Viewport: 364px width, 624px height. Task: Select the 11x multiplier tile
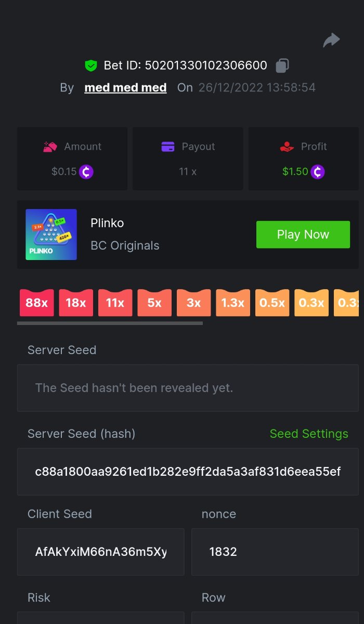pos(115,303)
